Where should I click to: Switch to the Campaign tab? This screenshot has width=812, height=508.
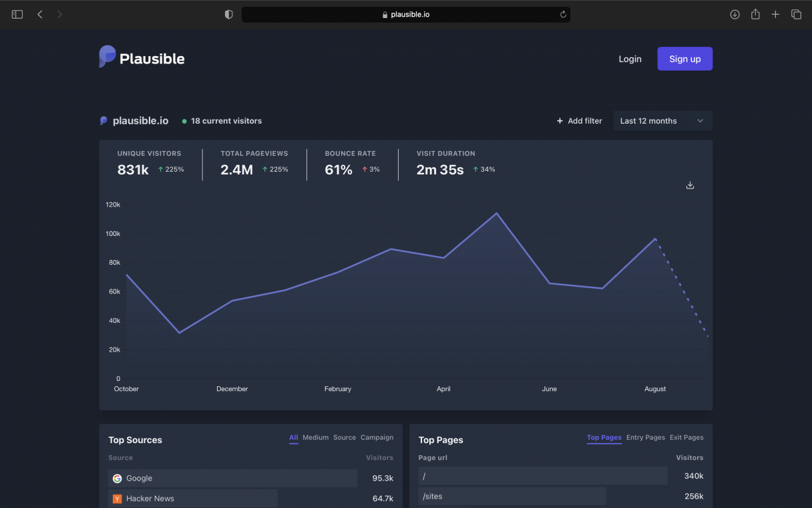pos(377,437)
